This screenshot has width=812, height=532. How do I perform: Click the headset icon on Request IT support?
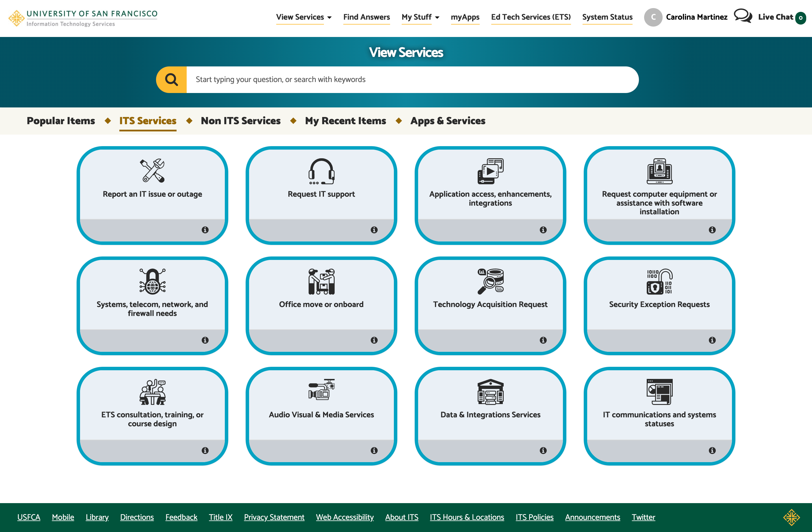click(321, 171)
